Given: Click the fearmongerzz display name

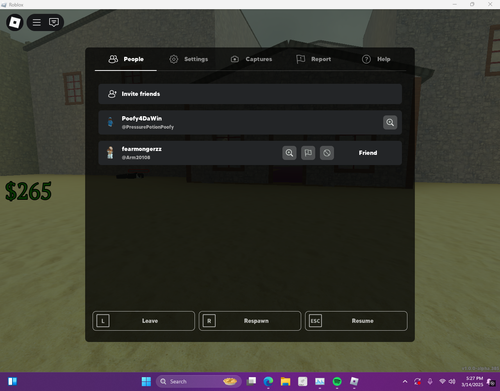Looking at the screenshot, I should (x=141, y=149).
